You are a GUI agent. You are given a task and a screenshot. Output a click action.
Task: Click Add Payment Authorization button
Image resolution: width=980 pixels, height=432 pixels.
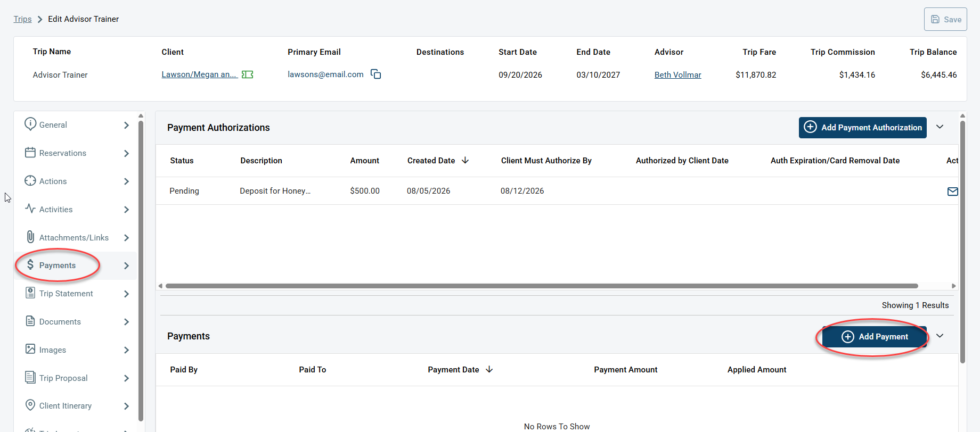click(863, 128)
